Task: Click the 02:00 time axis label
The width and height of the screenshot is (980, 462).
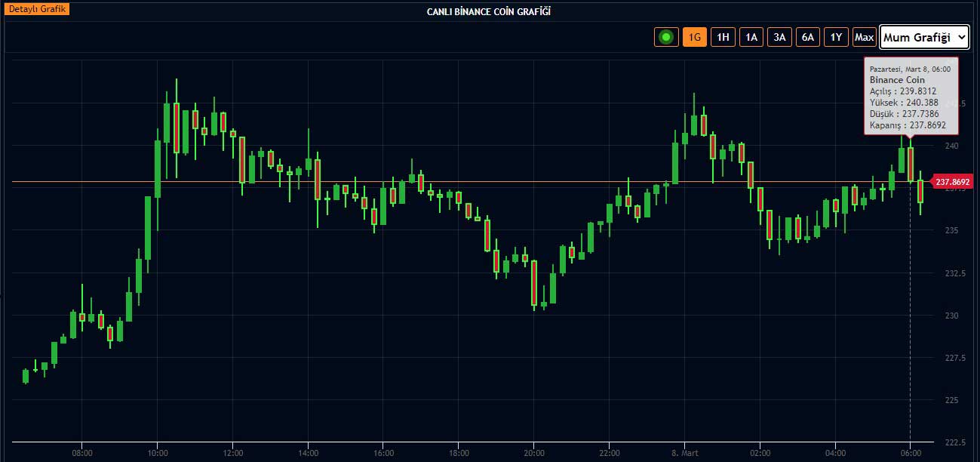Action: (x=760, y=453)
